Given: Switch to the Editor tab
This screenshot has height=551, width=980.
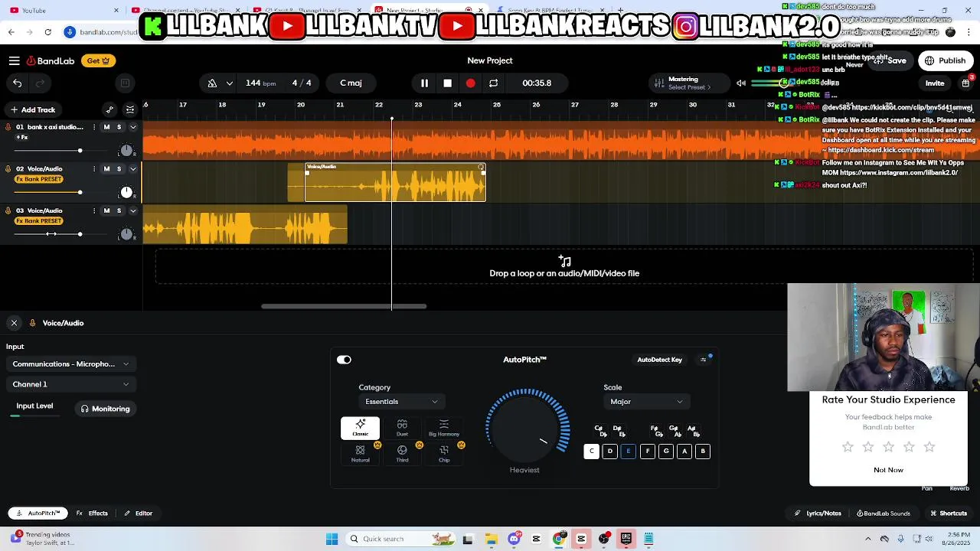Looking at the screenshot, I should tap(139, 514).
